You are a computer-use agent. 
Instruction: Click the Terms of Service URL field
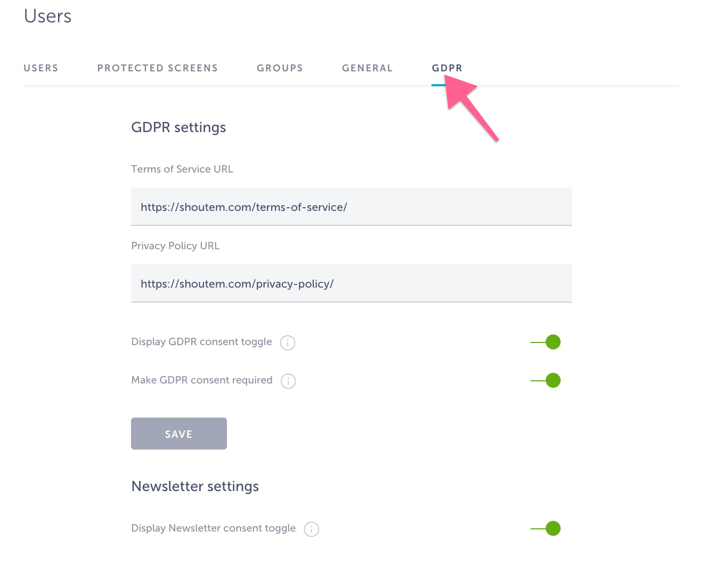[x=351, y=207]
